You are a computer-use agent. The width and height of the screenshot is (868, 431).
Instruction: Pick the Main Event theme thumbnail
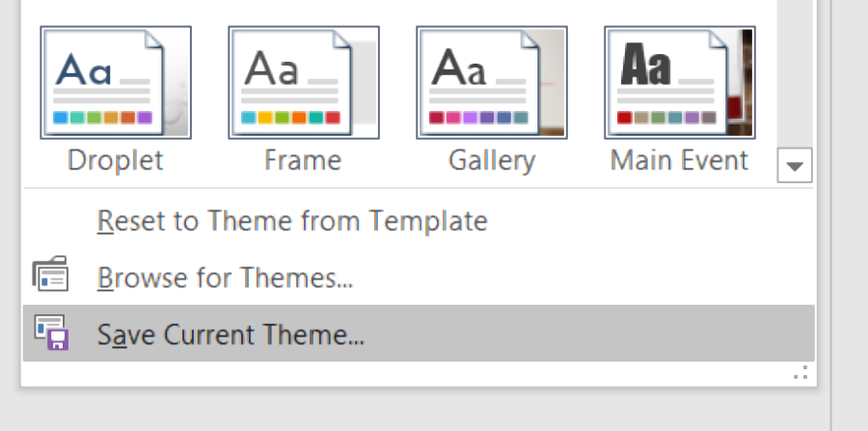[x=679, y=82]
